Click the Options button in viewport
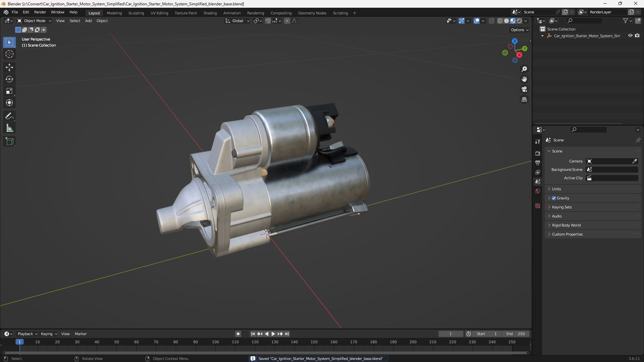The image size is (644, 362). point(520,30)
